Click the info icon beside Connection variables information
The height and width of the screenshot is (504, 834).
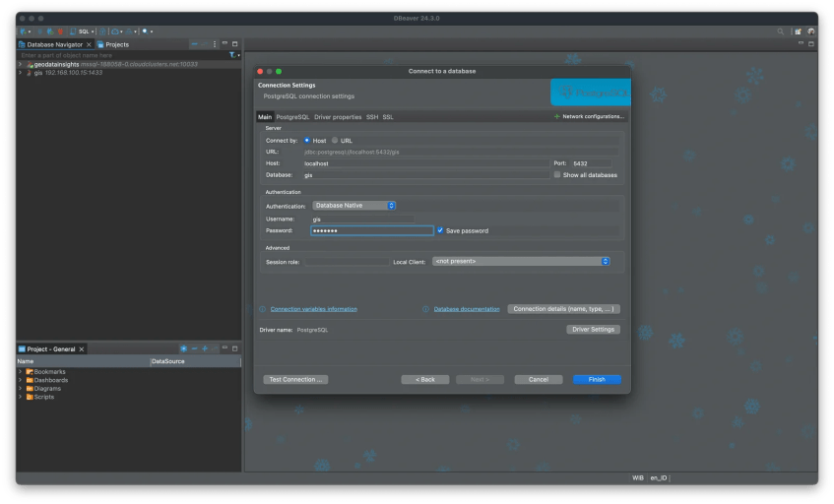click(x=262, y=309)
